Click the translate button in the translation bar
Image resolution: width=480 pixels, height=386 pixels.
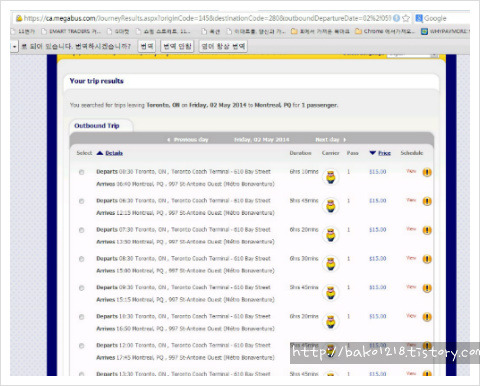pyautogui.click(x=147, y=46)
